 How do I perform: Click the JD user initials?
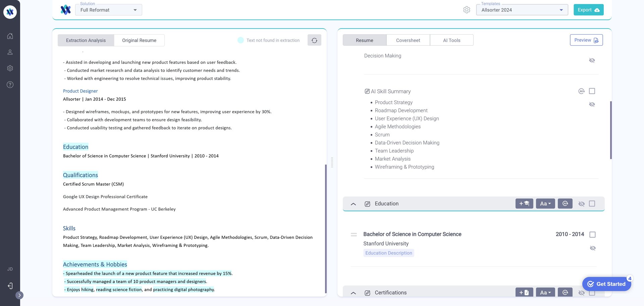click(10, 269)
